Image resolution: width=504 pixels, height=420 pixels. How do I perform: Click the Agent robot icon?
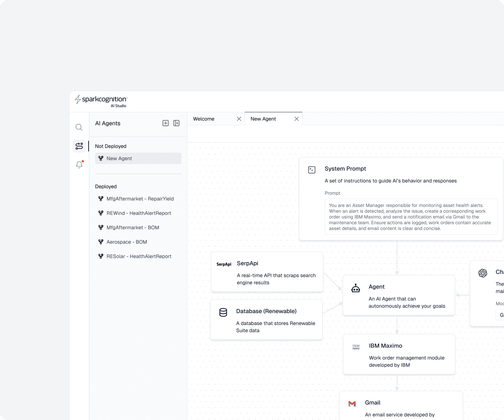tap(356, 288)
